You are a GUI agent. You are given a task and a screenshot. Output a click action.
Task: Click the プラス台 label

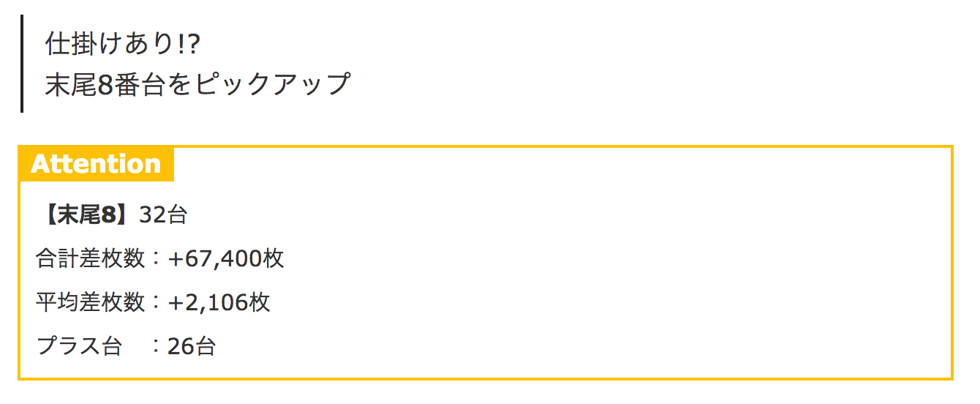(79, 345)
